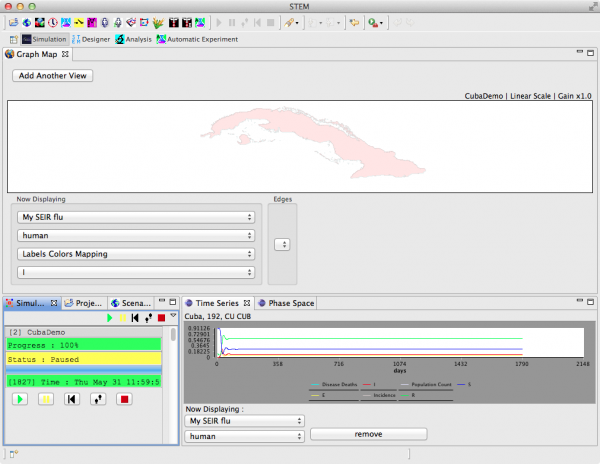Viewport: 600px width, 464px height.
Task: Click the small red stop icon in Simulation view toolbar
Action: point(160,317)
